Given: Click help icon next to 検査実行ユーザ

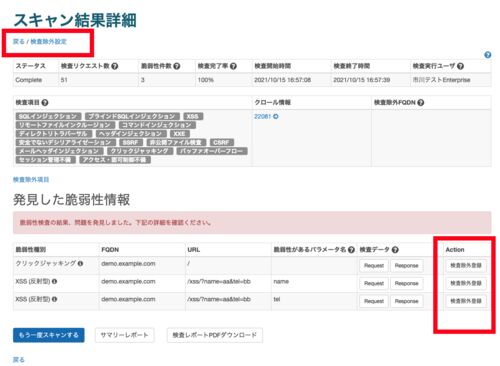Looking at the screenshot, I should pyautogui.click(x=460, y=66).
